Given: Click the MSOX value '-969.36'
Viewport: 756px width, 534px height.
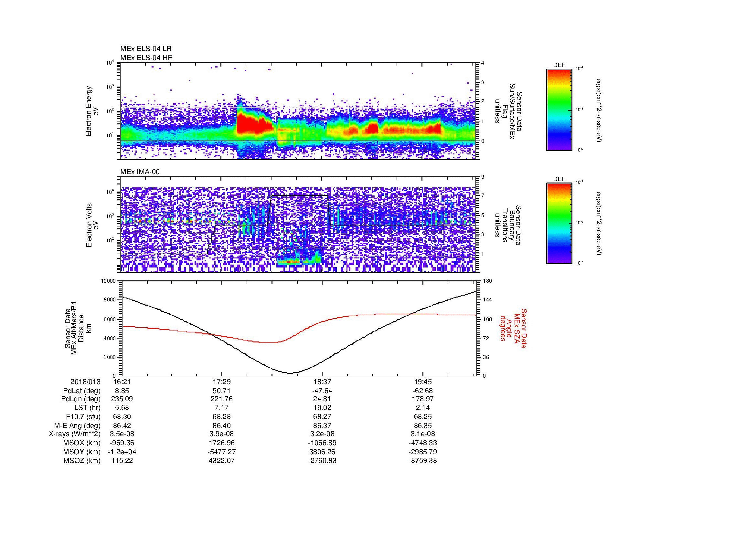Looking at the screenshot, I should [x=122, y=443].
